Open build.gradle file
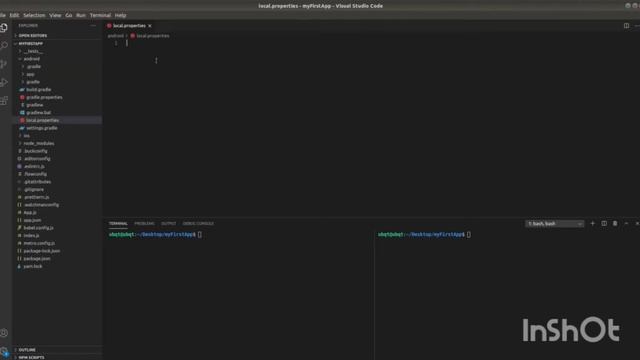The height and width of the screenshot is (360, 640). 39,89
